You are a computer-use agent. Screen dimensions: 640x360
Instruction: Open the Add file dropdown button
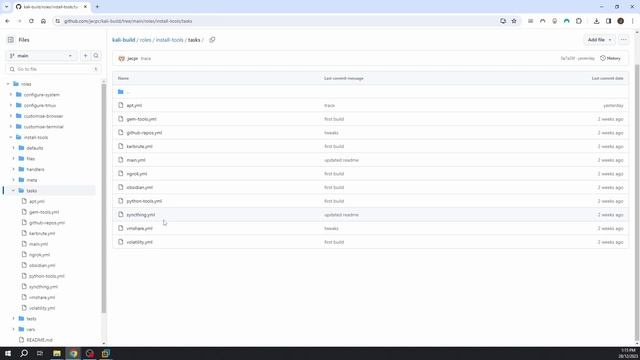pos(599,40)
